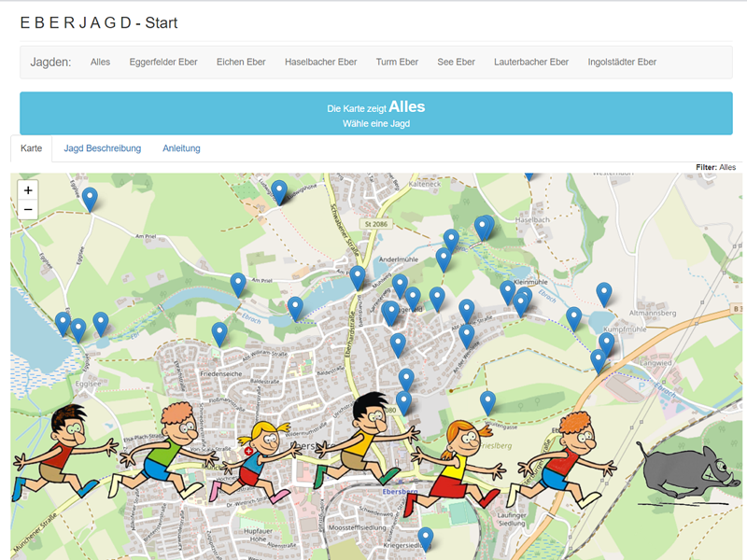Filter hunts by Eggerfelder Eber
Viewport: 747px width, 560px height.
tap(163, 63)
